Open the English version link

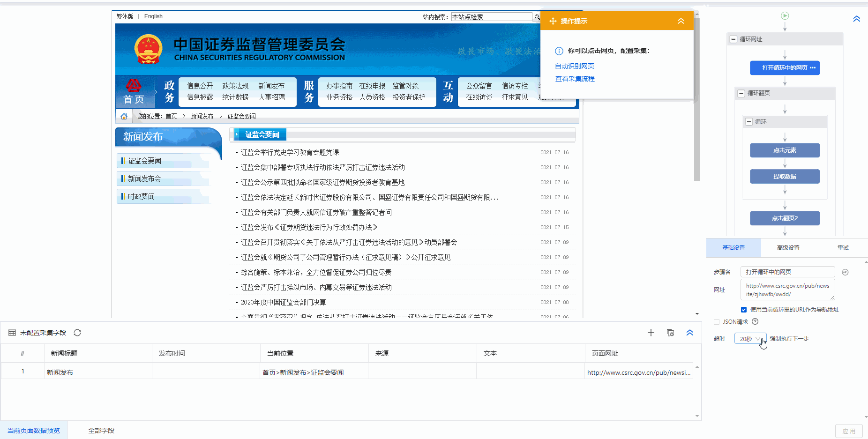click(153, 16)
